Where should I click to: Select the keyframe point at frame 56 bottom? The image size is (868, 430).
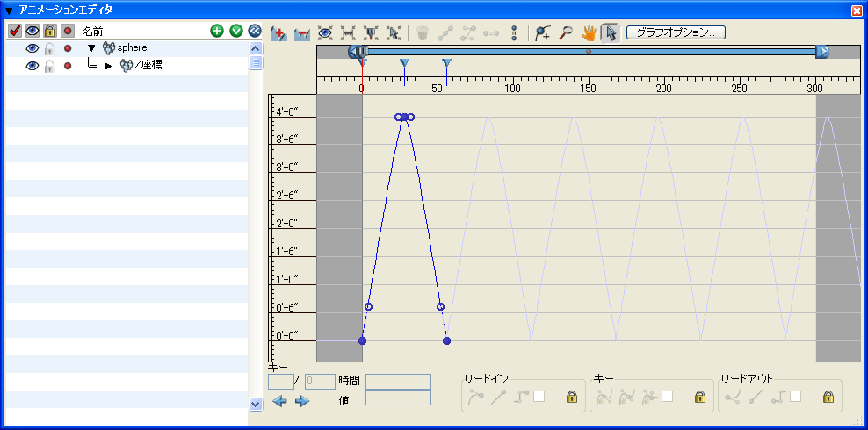[x=446, y=340]
